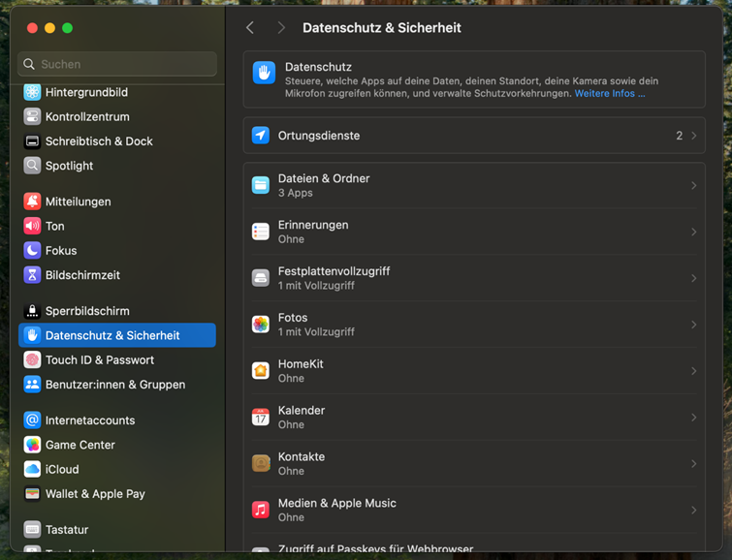Click the Spotlight magnifier icon in sidebar
732x560 pixels.
click(x=32, y=166)
